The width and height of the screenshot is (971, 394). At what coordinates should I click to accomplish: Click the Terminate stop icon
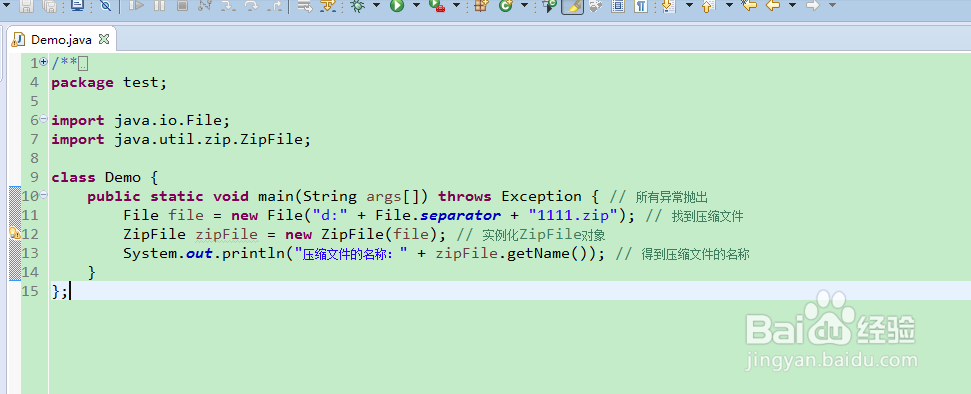(x=182, y=6)
